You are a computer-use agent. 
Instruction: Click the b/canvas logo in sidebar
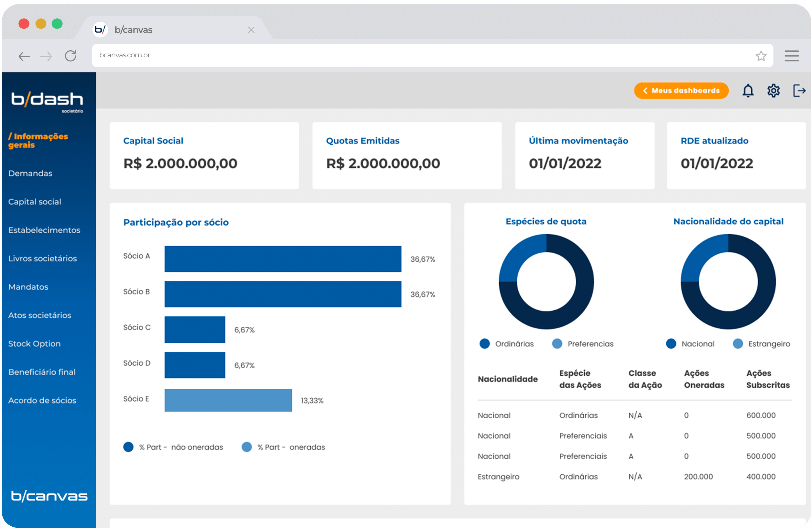[49, 496]
